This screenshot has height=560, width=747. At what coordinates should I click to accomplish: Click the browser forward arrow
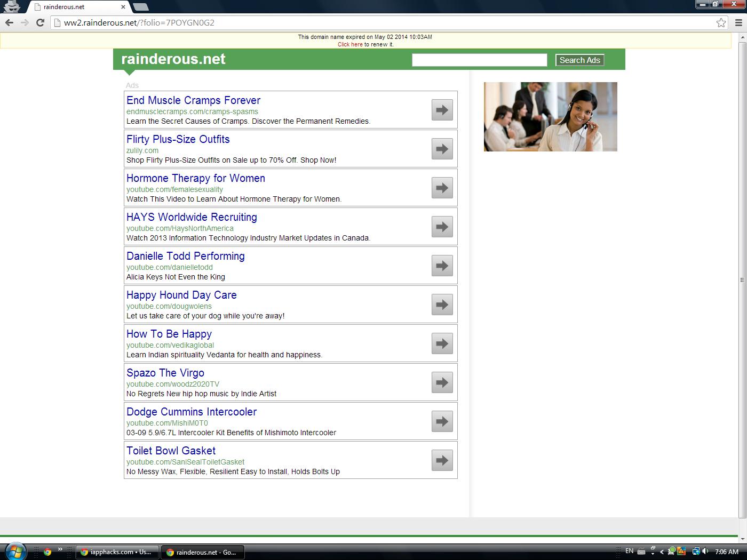click(25, 22)
